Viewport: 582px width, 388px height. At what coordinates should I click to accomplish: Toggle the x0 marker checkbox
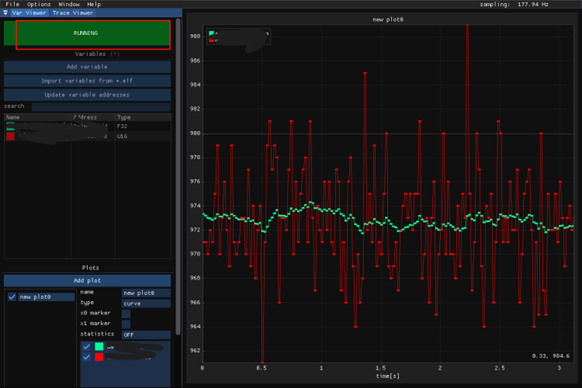click(x=126, y=314)
